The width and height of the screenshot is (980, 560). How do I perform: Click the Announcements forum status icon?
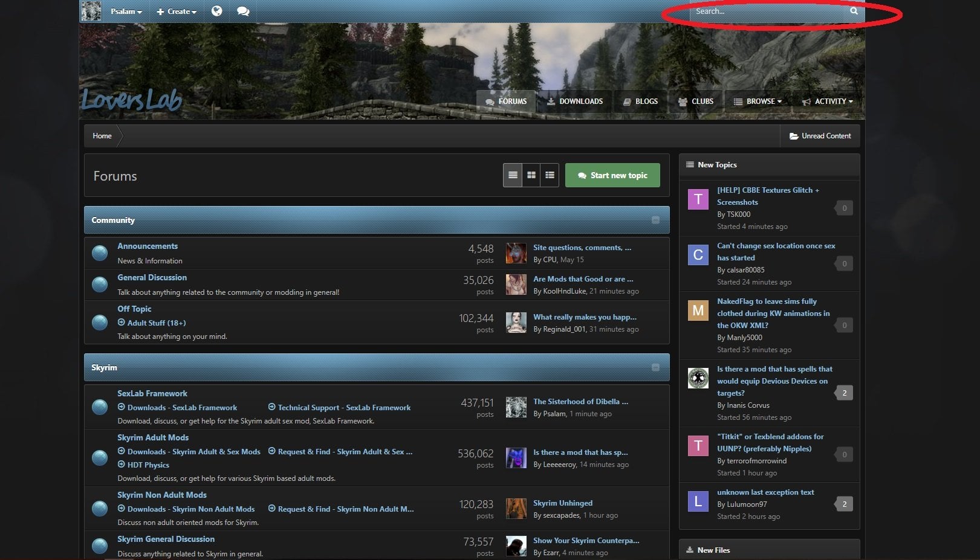point(100,253)
